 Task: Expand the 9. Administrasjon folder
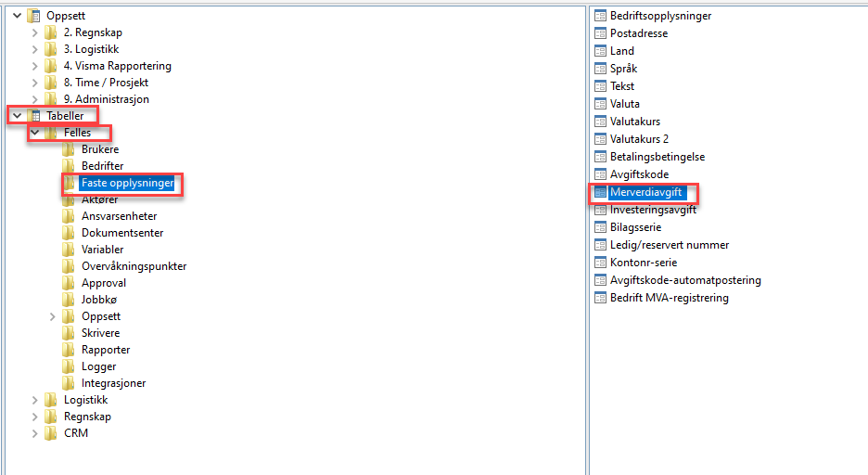pos(35,99)
